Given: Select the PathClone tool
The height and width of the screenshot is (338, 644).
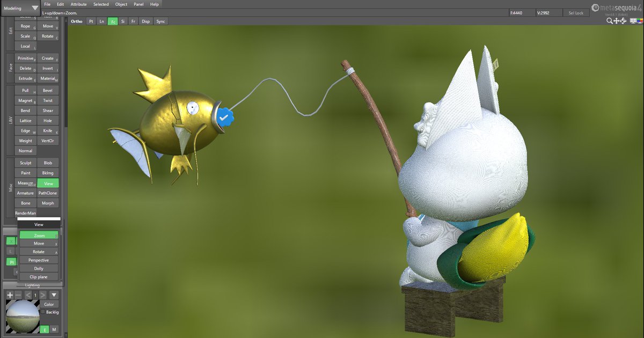Looking at the screenshot, I should (48, 193).
